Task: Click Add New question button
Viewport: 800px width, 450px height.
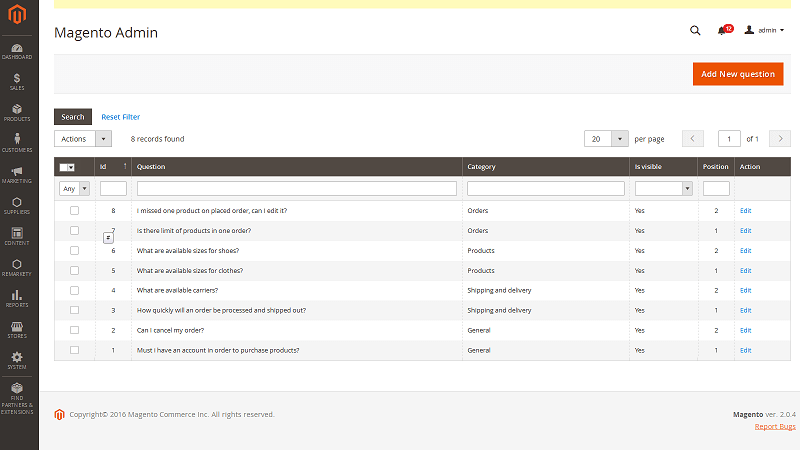Action: tap(737, 74)
